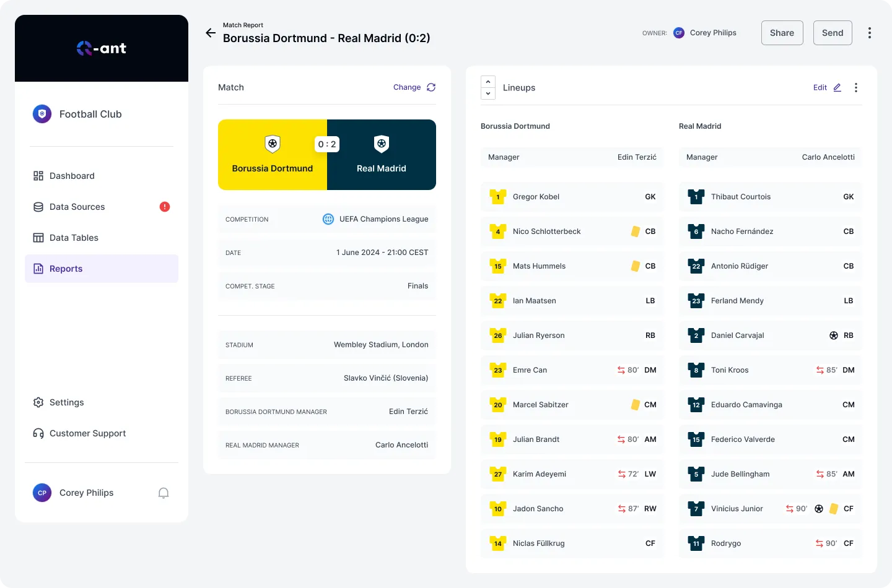
Task: Click Daniel Carvajal's goal ball icon
Action: coord(834,335)
